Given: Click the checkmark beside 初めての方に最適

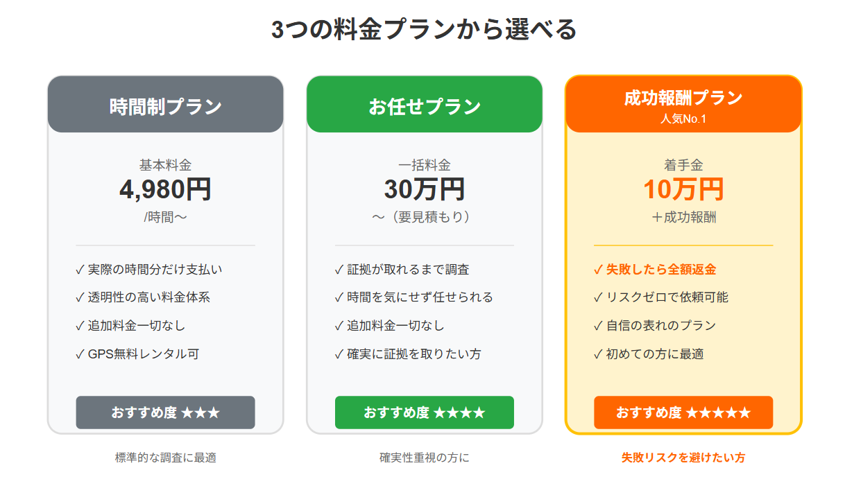Looking at the screenshot, I should pos(597,352).
